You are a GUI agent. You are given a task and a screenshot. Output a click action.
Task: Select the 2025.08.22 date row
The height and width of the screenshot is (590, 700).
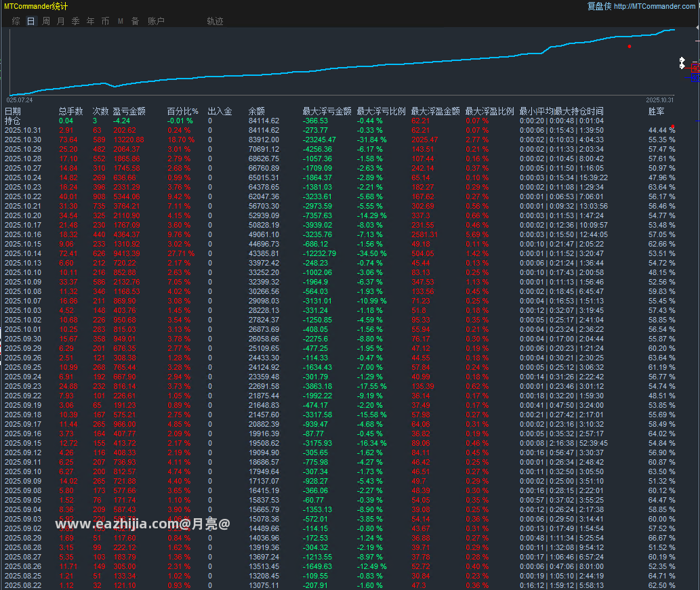pyautogui.click(x=23, y=585)
